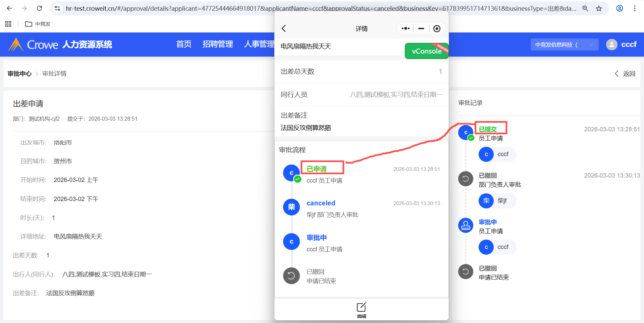Screen dimensions: 644x323
Task: Minimize the 详情 mini-program panel
Action: 421,28
